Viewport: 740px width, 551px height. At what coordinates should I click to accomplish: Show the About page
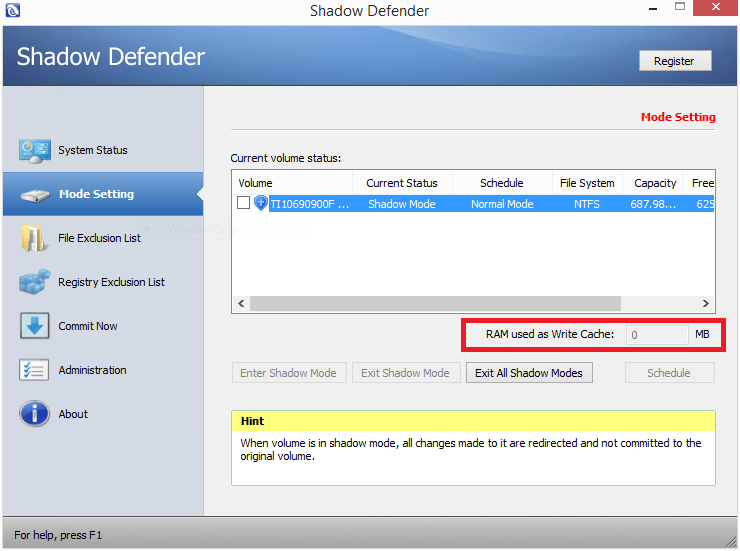pyautogui.click(x=73, y=414)
